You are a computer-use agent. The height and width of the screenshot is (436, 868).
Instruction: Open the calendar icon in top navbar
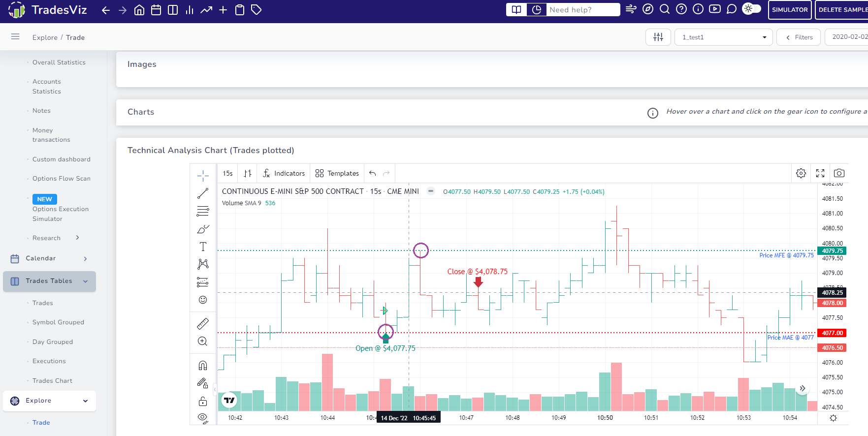(x=156, y=10)
